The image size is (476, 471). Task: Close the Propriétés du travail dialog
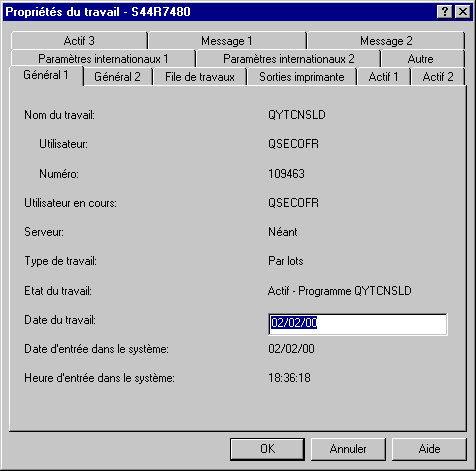point(463,12)
